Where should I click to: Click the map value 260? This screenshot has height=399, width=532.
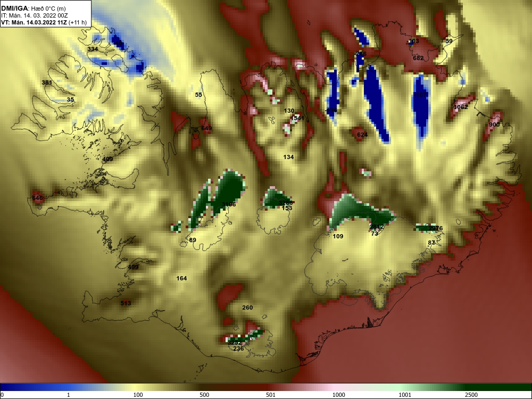(x=247, y=307)
